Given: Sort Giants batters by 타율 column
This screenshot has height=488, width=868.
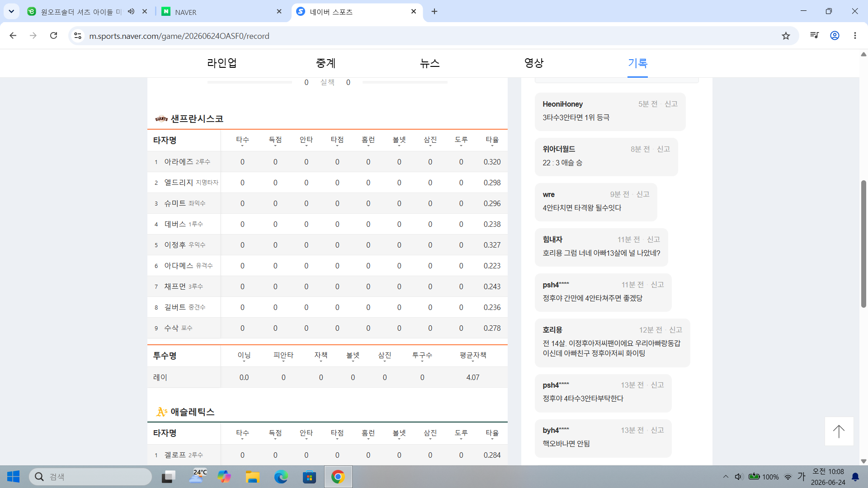Looking at the screenshot, I should 492,141.
